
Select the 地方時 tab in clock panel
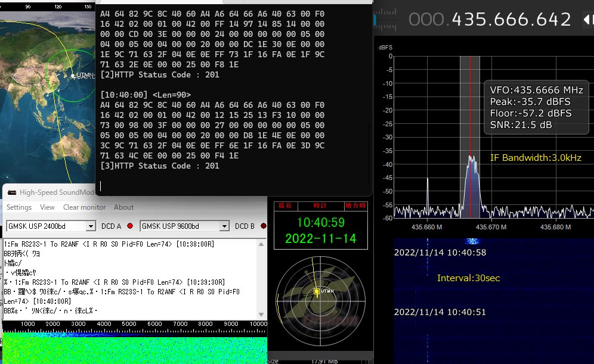pyautogui.click(x=355, y=206)
